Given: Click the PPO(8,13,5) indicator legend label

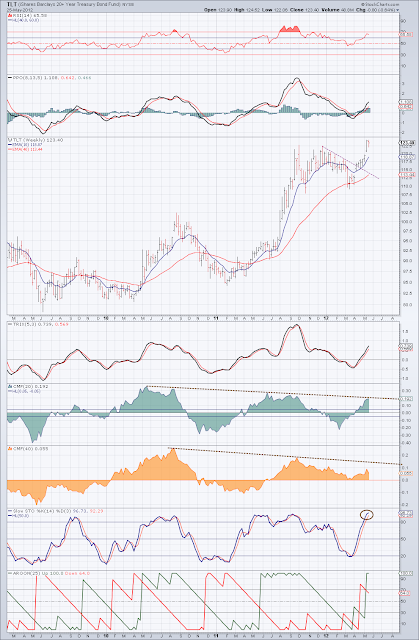Looking at the screenshot, I should [x=50, y=78].
